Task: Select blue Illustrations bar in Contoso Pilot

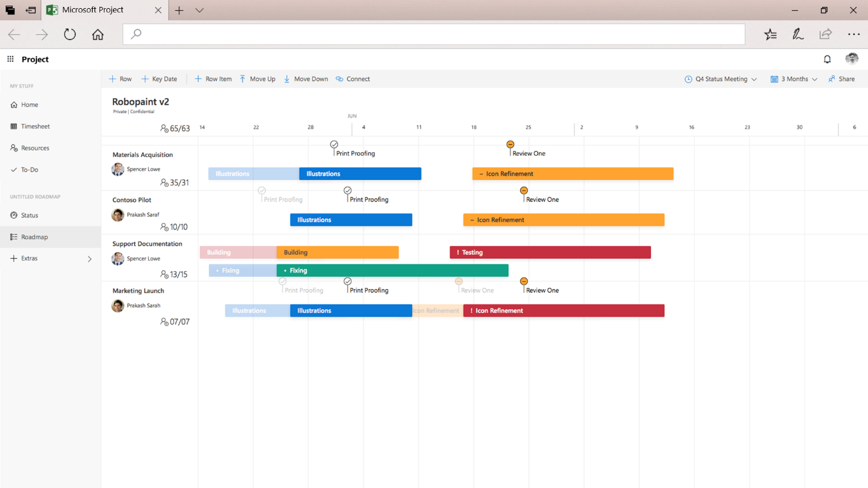Action: pos(351,220)
